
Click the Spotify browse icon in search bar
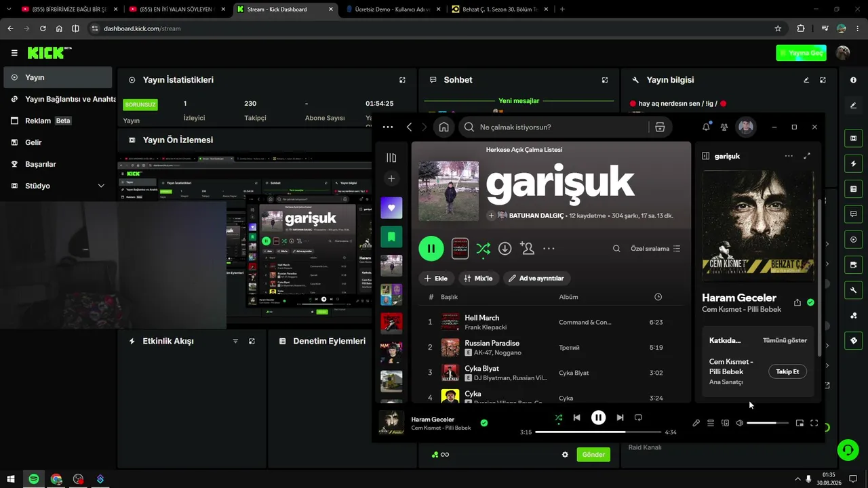[660, 127]
